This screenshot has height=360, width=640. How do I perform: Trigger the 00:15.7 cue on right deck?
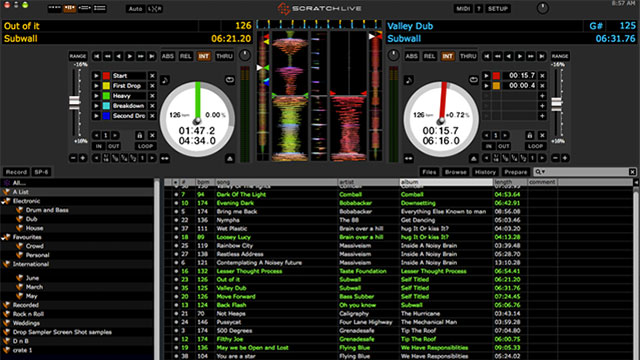coord(486,76)
